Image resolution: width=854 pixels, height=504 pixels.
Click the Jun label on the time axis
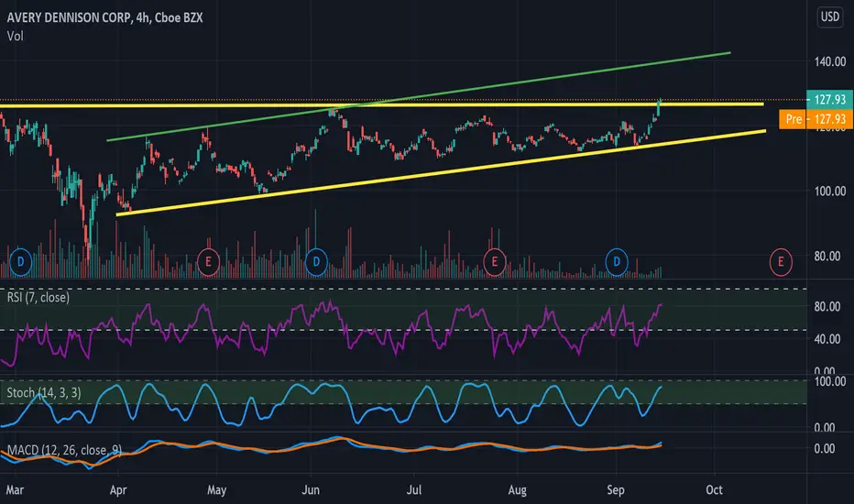pyautogui.click(x=311, y=490)
